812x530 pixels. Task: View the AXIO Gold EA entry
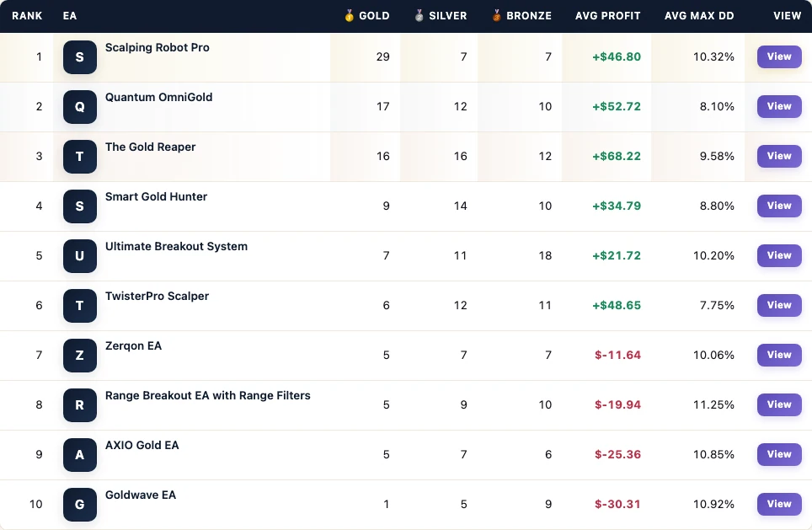point(779,454)
